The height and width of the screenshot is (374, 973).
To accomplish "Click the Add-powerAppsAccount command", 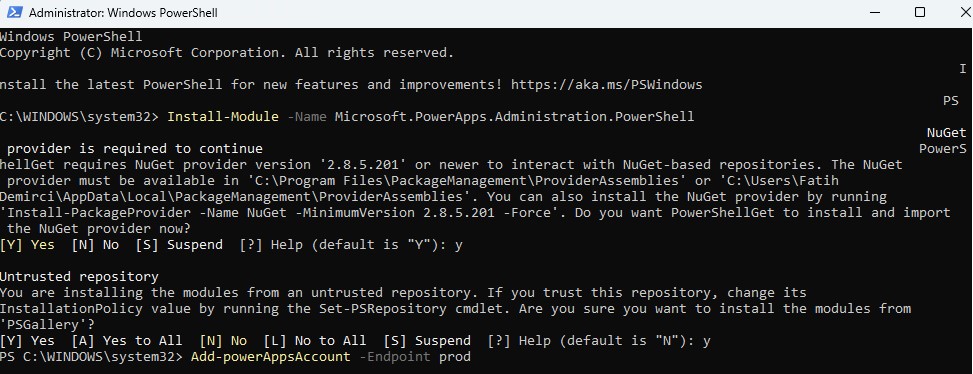I will click(271, 357).
